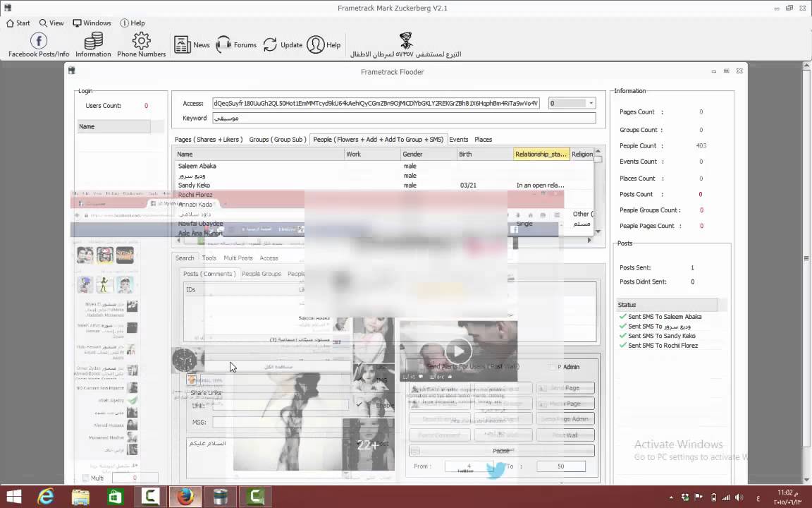Launch Internet Explorer from the taskbar
812x508 pixels.
[46, 497]
